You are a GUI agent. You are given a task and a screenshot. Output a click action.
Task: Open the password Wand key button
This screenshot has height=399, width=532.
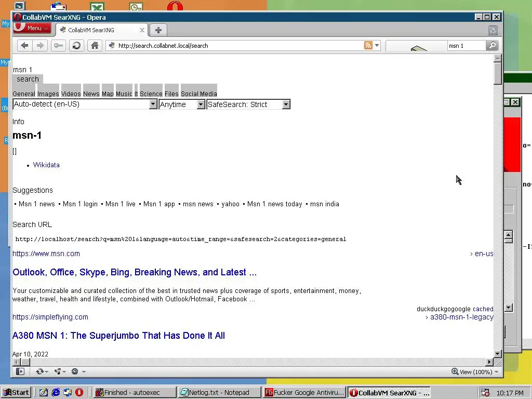click(x=58, y=46)
